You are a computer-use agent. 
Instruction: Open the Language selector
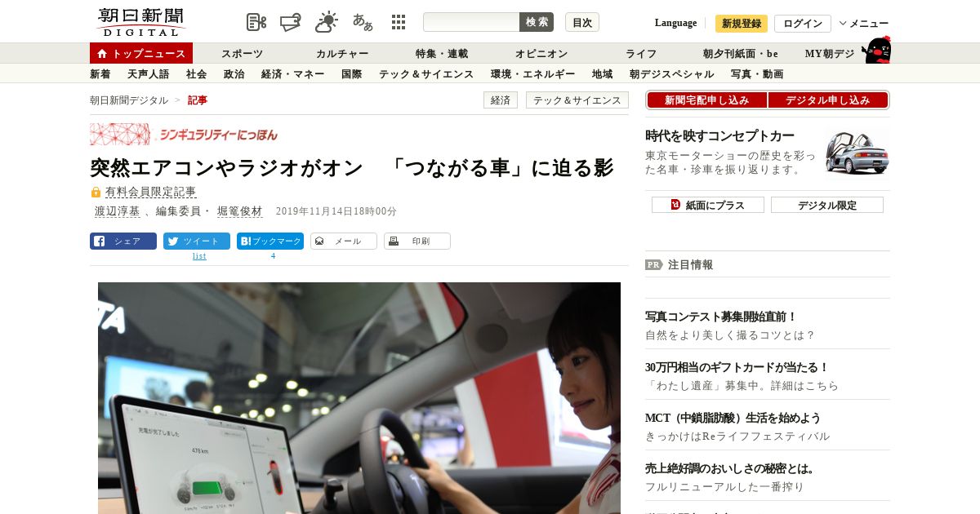(x=675, y=23)
